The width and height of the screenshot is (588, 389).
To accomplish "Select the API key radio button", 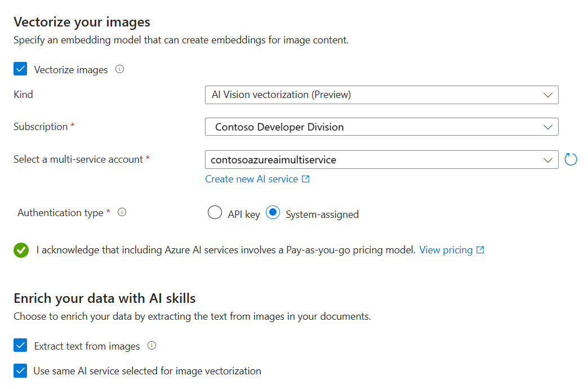I will point(215,213).
